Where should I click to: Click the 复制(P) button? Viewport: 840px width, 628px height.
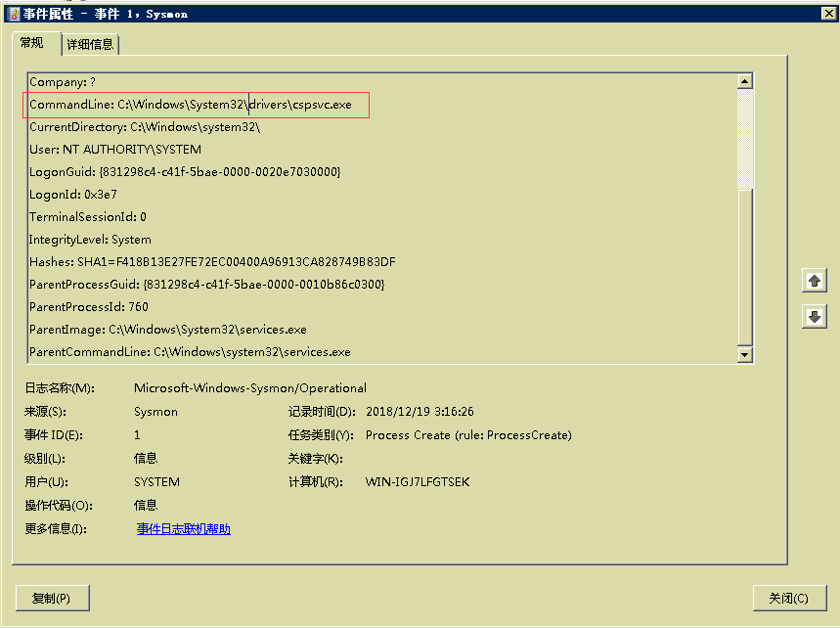[52, 598]
